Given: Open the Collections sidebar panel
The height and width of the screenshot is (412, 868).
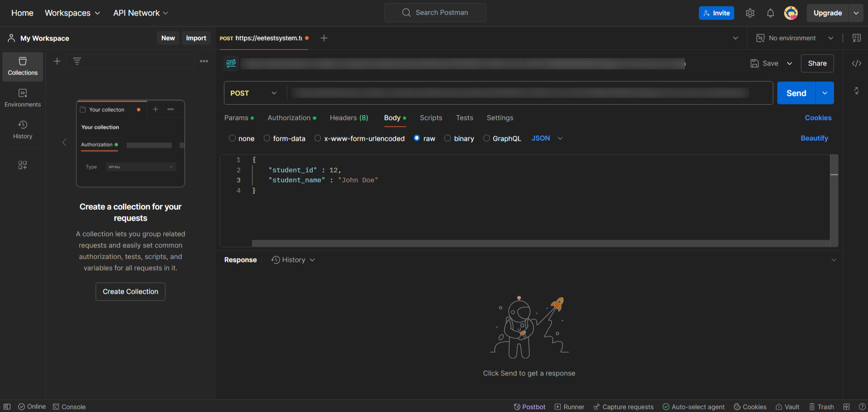Looking at the screenshot, I should 23,66.
